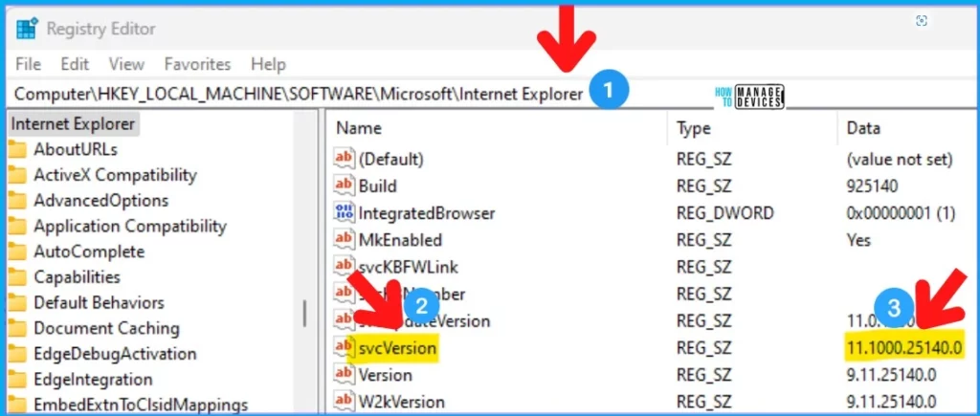The image size is (980, 416).
Task: Open the File menu
Action: coord(28,64)
